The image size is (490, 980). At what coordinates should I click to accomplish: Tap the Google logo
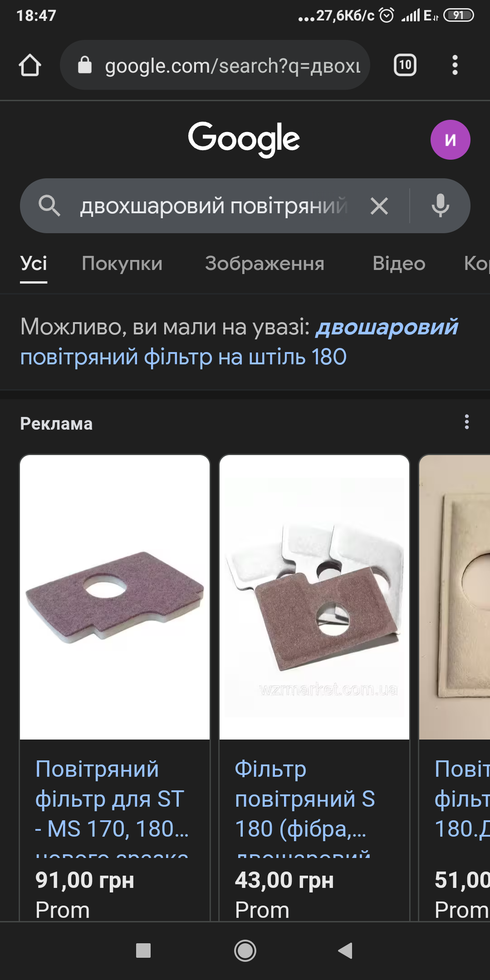click(x=244, y=139)
